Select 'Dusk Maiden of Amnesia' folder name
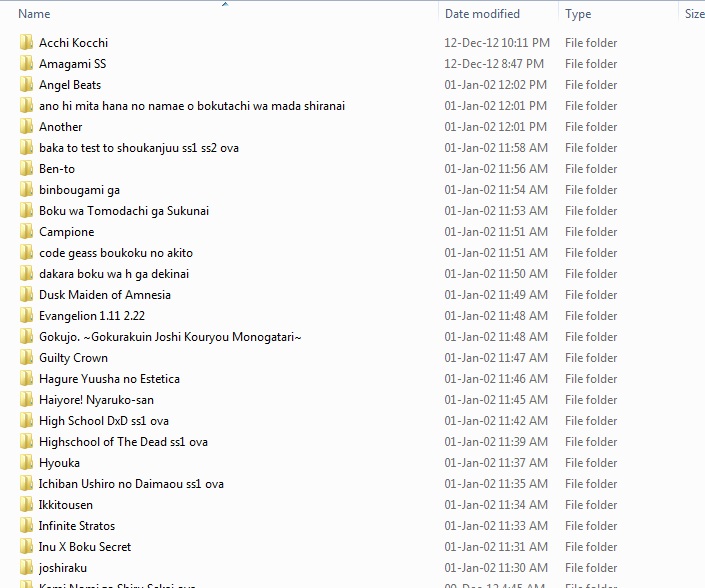 pyautogui.click(x=105, y=295)
